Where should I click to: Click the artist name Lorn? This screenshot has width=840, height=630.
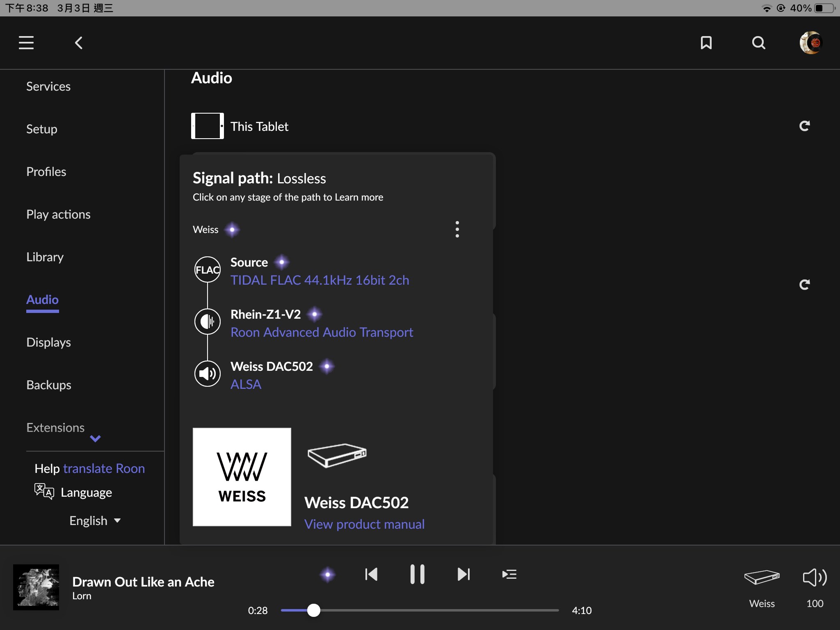(x=82, y=596)
